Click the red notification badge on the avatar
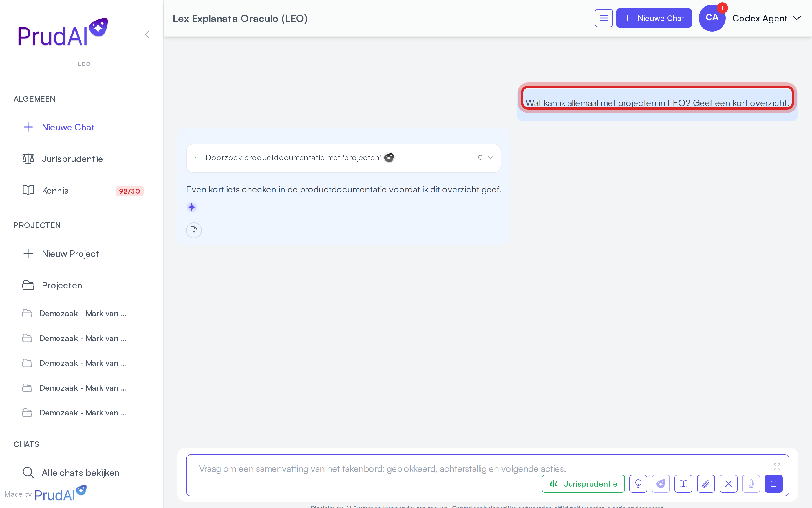The height and width of the screenshot is (508, 812). [722, 8]
